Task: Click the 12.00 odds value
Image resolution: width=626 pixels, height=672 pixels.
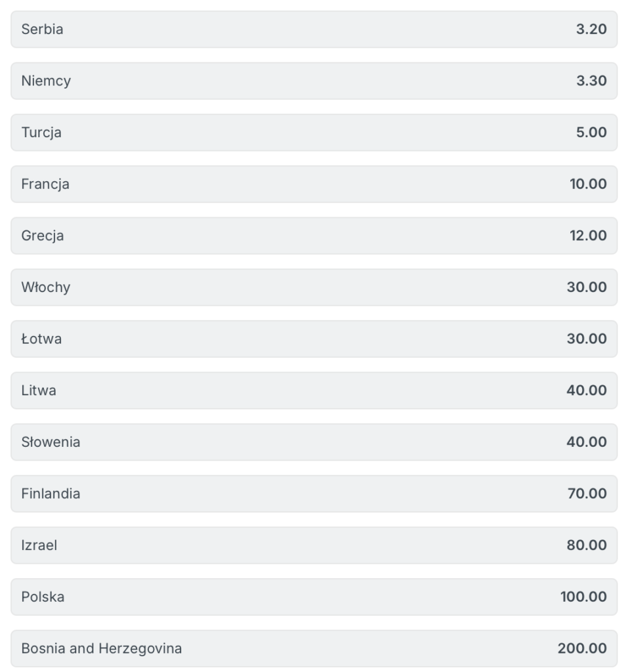Action: (588, 236)
